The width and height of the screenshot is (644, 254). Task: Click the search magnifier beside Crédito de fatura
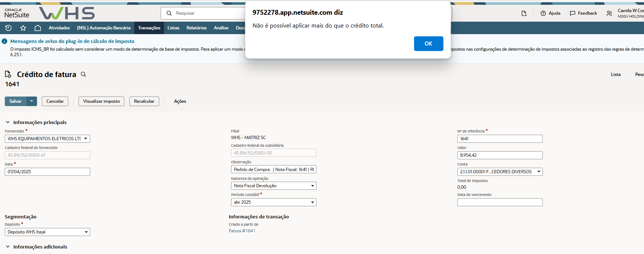click(x=84, y=75)
